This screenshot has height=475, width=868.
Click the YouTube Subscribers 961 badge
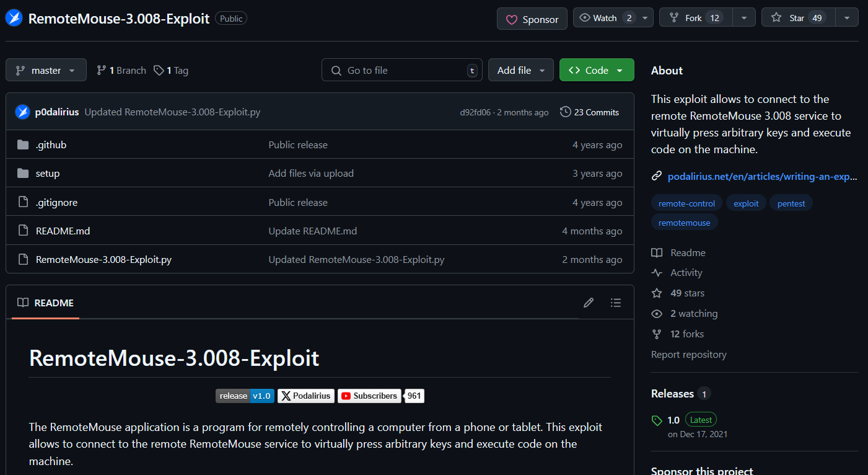point(381,396)
